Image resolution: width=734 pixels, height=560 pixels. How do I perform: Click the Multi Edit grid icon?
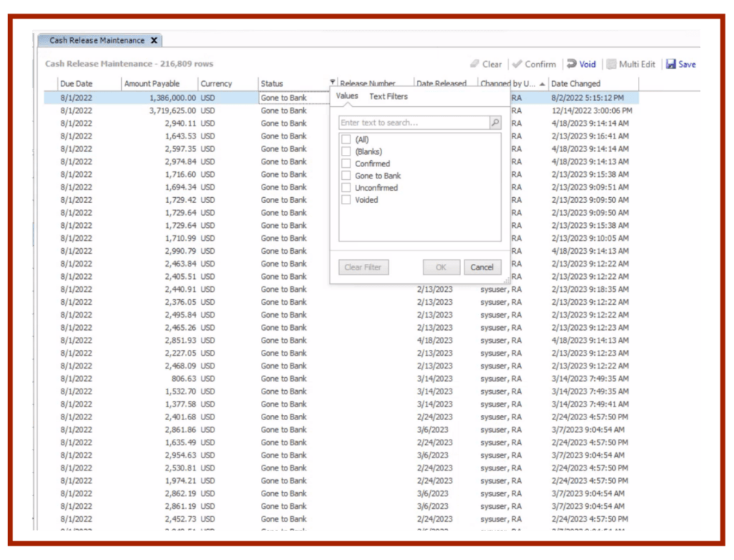click(611, 65)
